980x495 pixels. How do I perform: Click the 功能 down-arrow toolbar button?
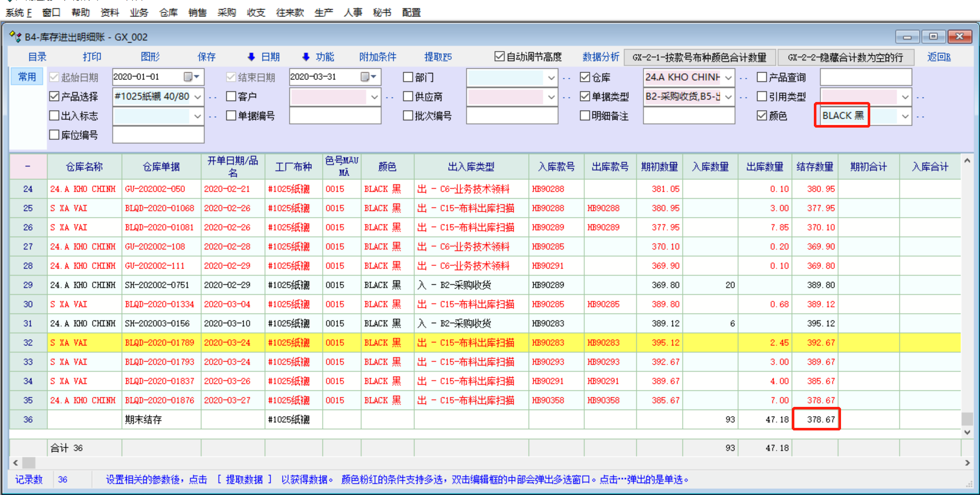click(318, 57)
